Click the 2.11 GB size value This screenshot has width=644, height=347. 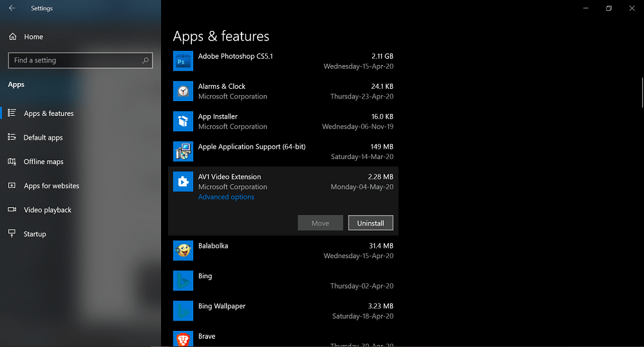pos(383,56)
